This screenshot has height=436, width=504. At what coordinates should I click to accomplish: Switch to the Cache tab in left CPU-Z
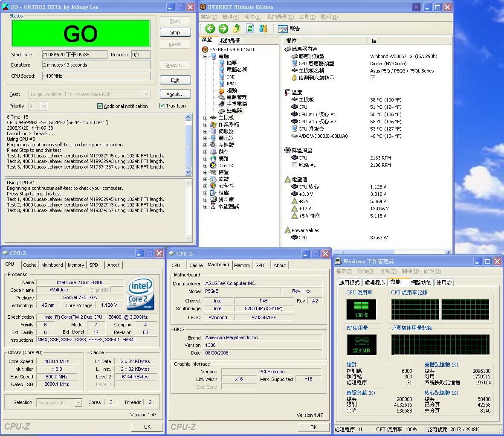[x=29, y=265]
